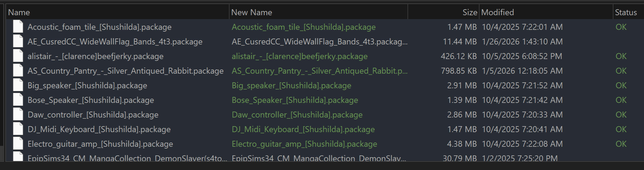Image resolution: width=644 pixels, height=170 pixels.
Task: Sort list by Name column header
Action: click(19, 12)
